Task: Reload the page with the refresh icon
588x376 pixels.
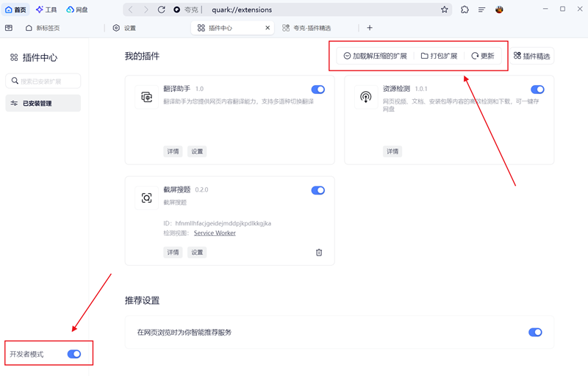Action: (x=161, y=10)
